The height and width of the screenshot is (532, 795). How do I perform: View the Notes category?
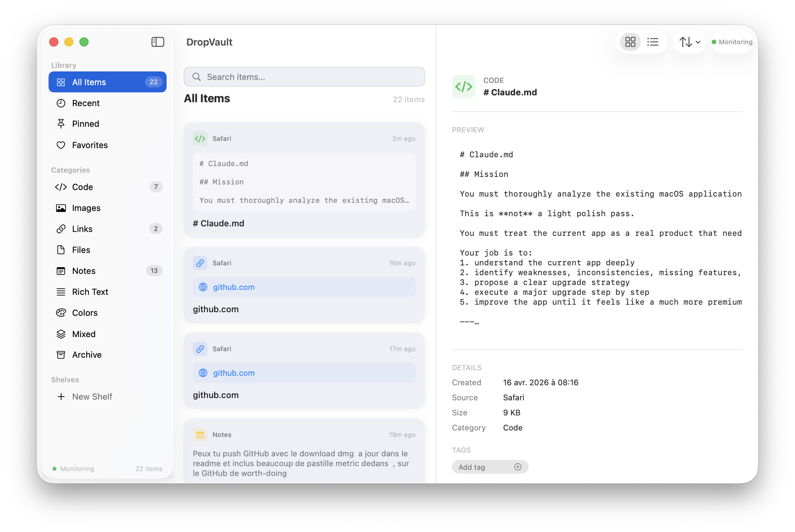pos(83,271)
